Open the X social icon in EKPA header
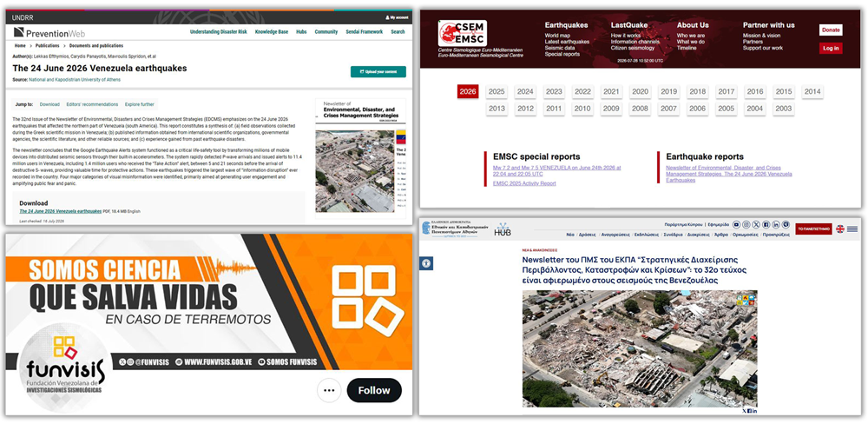This screenshot has height=424, width=868. pyautogui.click(x=756, y=224)
